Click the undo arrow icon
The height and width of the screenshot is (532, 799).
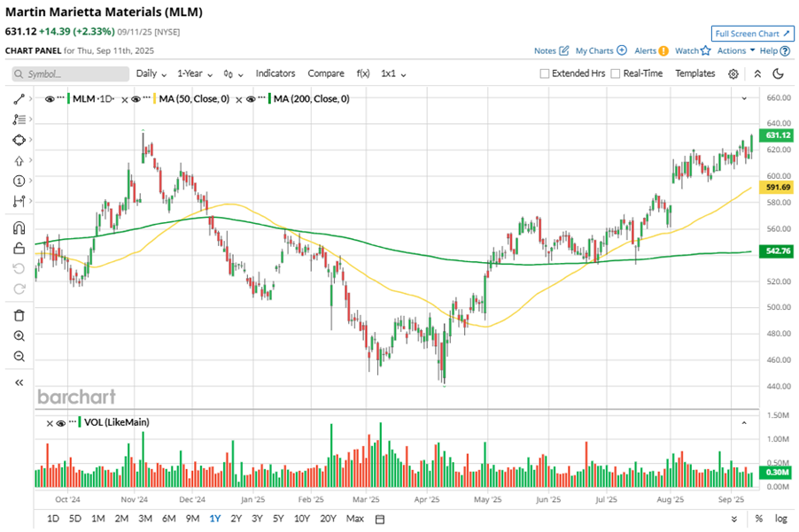pos(19,268)
